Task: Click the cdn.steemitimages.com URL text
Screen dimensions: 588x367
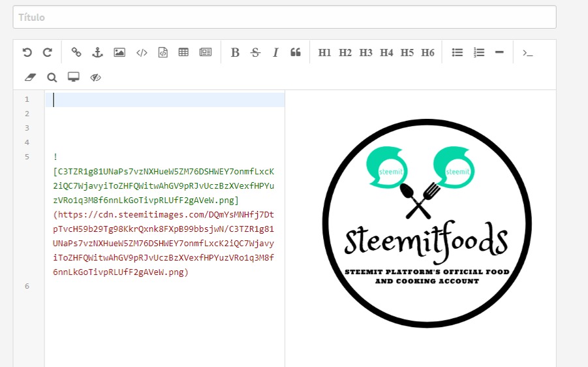Action: (x=164, y=243)
